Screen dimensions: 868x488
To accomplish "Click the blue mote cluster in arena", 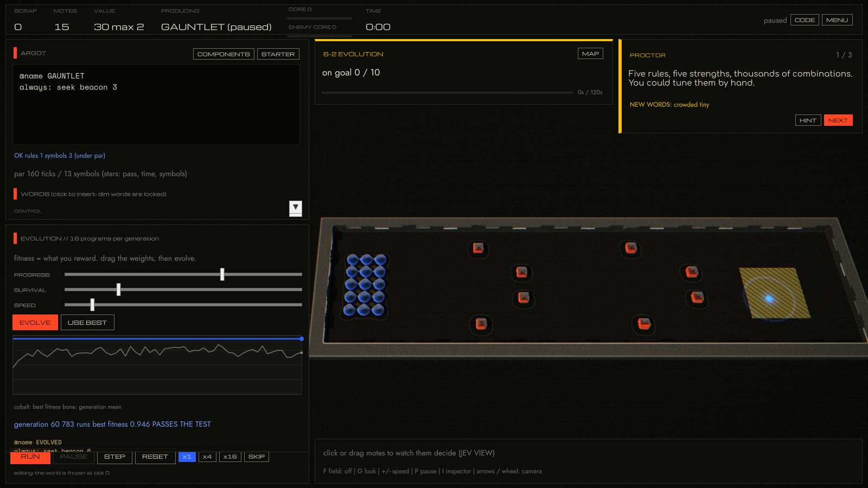I will [x=365, y=285].
